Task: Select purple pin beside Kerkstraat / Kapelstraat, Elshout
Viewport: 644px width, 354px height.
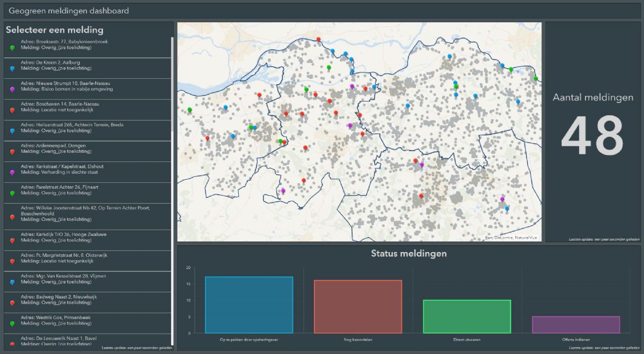Action: point(12,173)
